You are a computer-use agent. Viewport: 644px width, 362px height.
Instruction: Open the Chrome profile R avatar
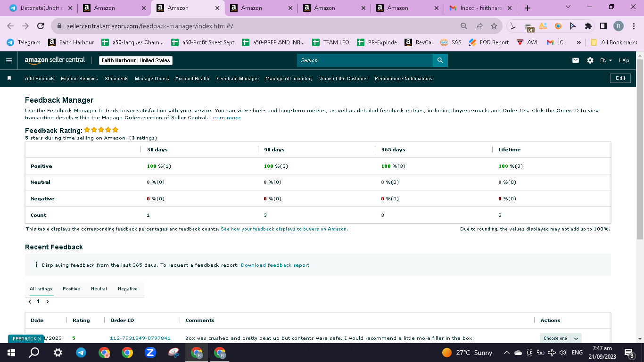point(619,26)
